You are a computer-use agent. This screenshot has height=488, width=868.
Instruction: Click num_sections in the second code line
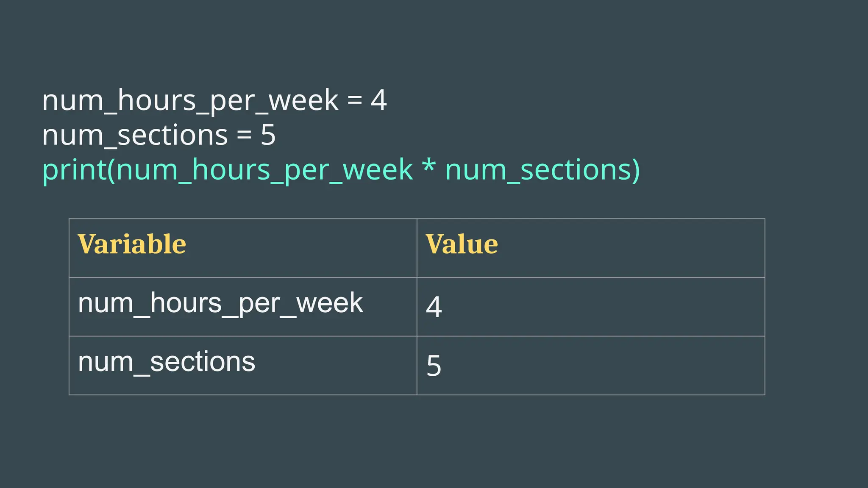[135, 136]
